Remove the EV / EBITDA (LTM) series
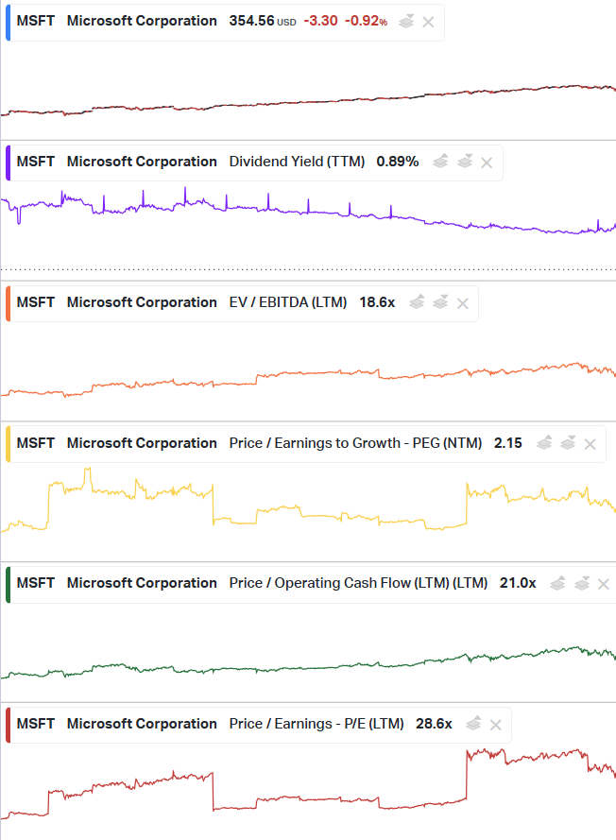The width and height of the screenshot is (616, 840). coord(463,303)
